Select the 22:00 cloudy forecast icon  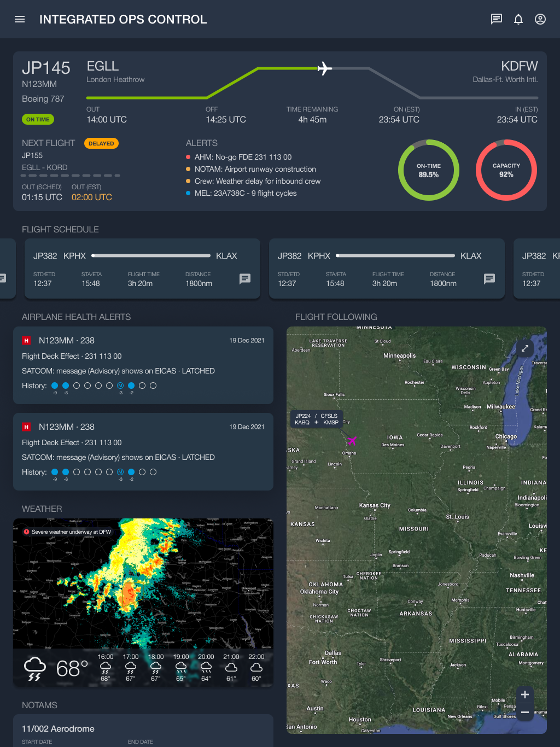256,667
